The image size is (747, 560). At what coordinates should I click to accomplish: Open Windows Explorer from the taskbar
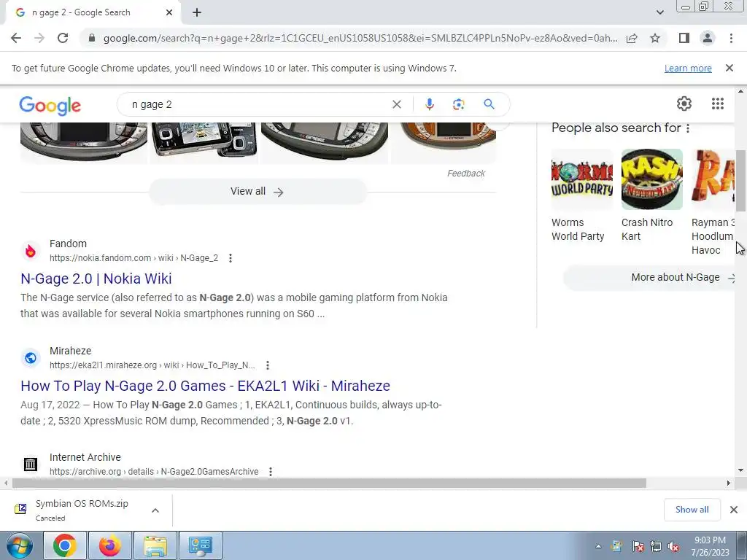pos(155,545)
